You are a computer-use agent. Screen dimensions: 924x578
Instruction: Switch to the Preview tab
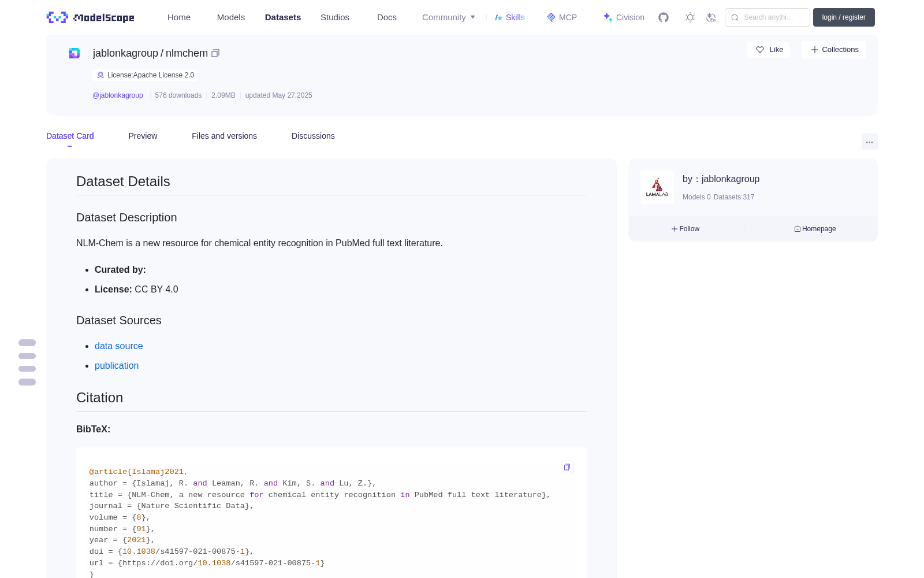point(143,136)
